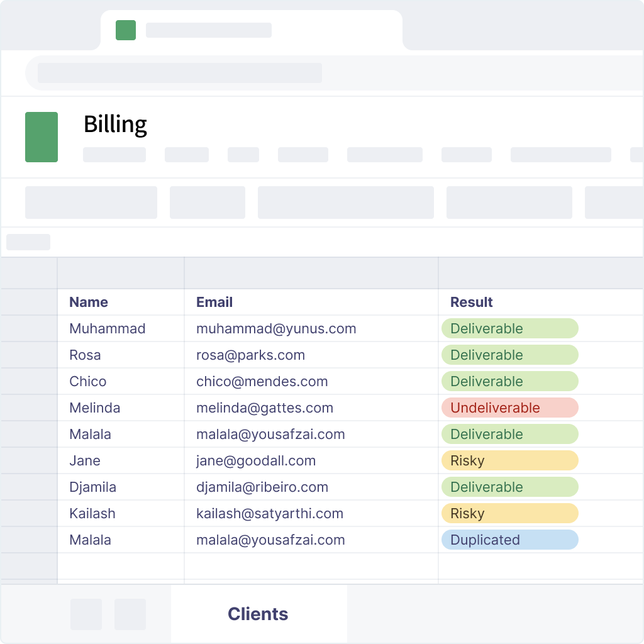Click the email chico@mendes.com
Image resolution: width=644 pixels, height=644 pixels.
pyautogui.click(x=262, y=381)
